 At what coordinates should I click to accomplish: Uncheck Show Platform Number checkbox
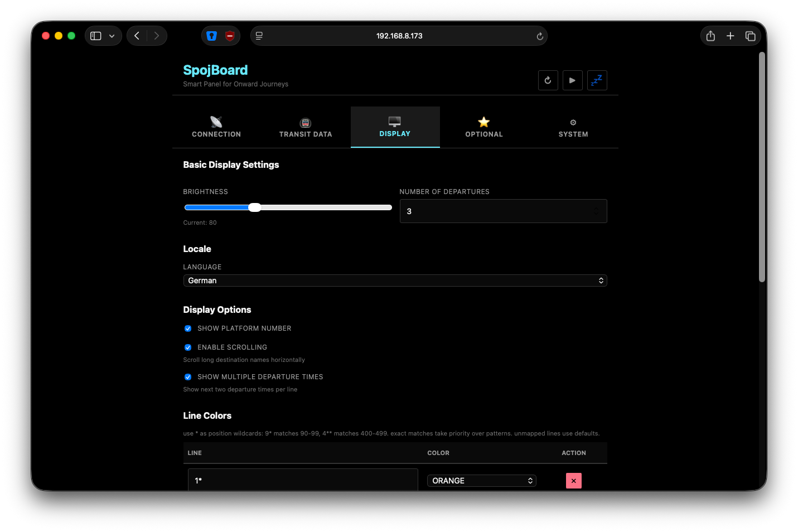188,328
